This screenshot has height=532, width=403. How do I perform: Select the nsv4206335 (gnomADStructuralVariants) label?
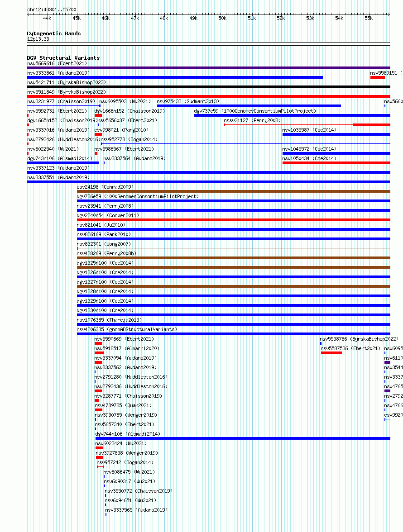127,329
